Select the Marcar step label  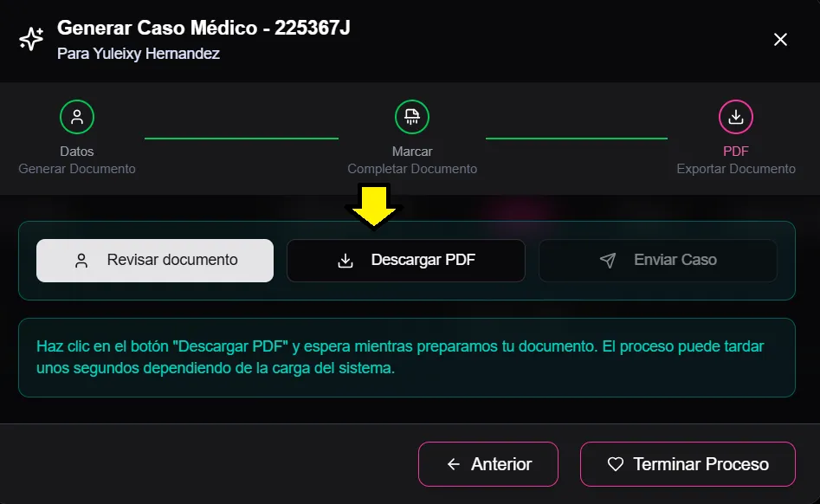coord(412,152)
